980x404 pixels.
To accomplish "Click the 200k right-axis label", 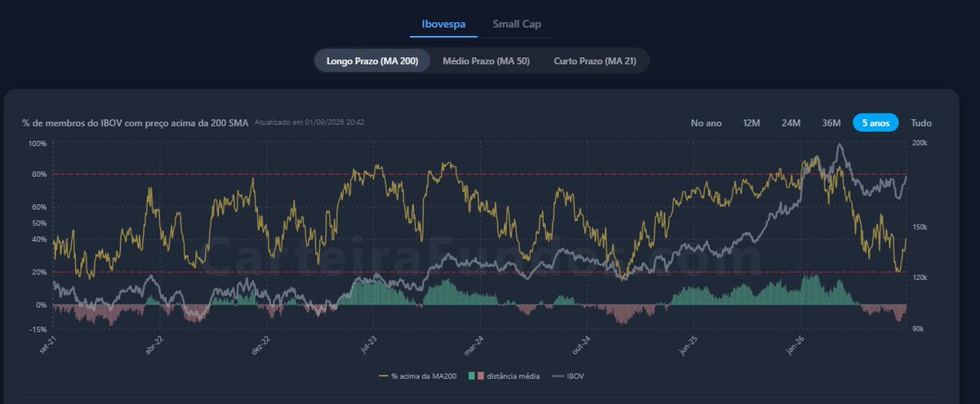I will click(x=920, y=144).
